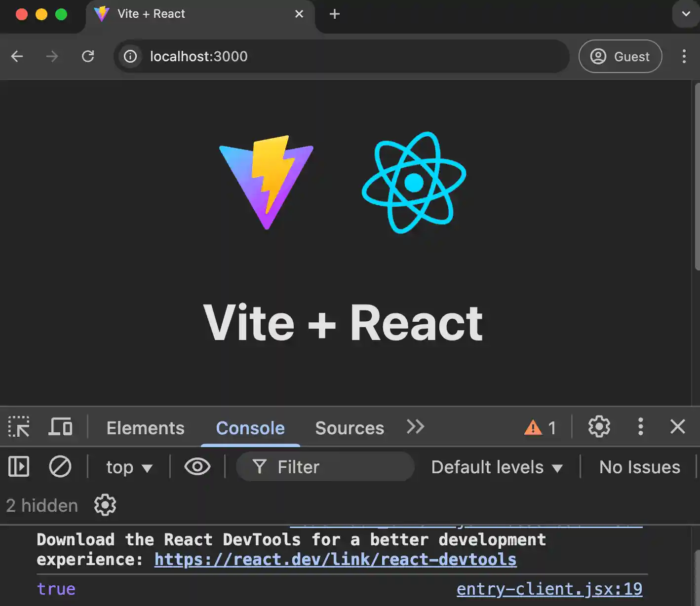Click the inspect element selector icon
The width and height of the screenshot is (700, 606).
(x=19, y=427)
